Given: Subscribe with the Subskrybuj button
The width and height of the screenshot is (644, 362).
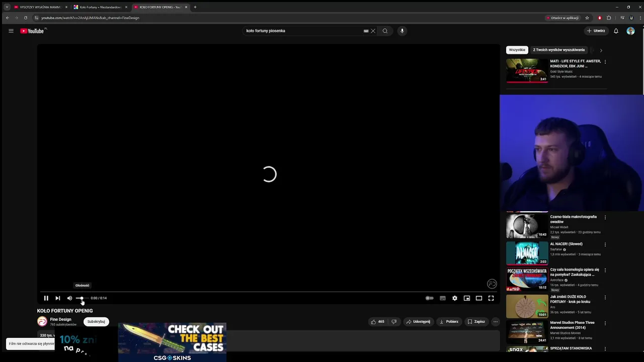Looking at the screenshot, I should tap(96, 321).
